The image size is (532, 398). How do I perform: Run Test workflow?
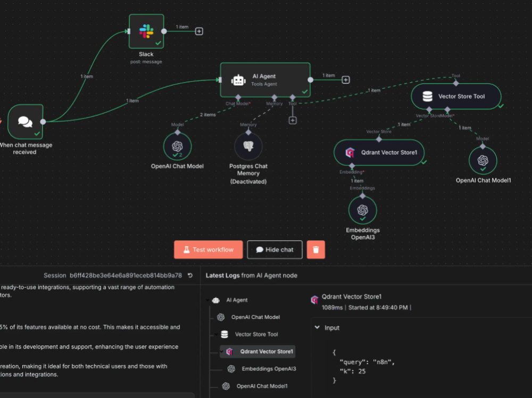click(x=209, y=250)
